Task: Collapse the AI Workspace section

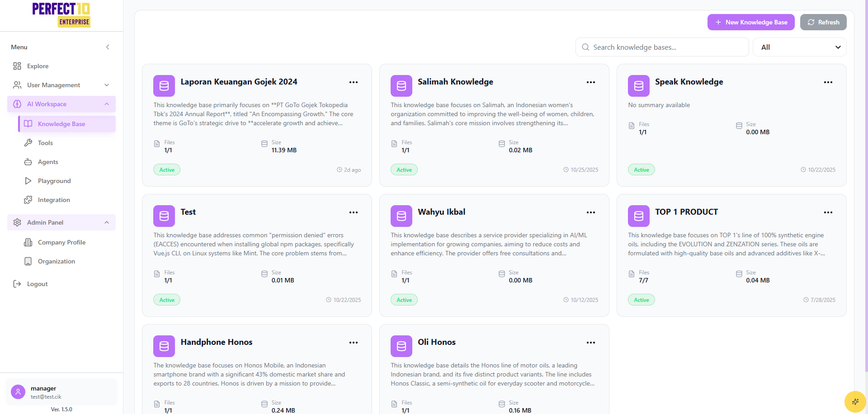Action: [x=61, y=104]
